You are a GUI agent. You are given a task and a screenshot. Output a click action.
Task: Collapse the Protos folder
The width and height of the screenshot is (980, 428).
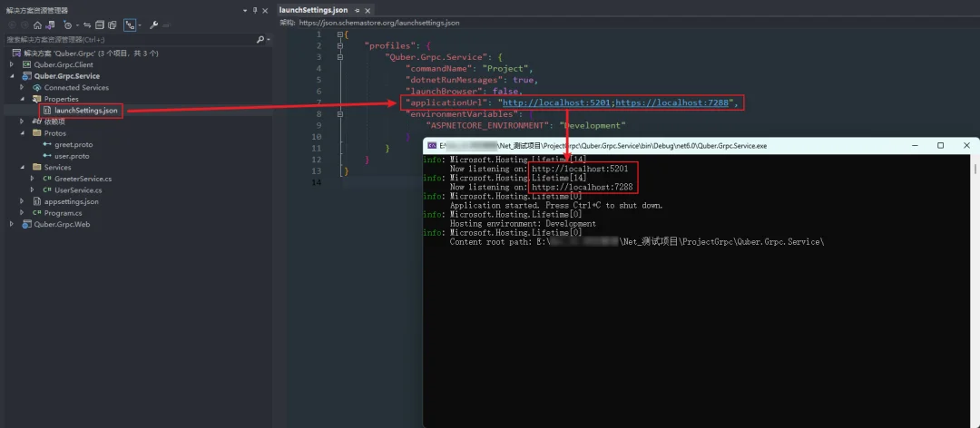tap(23, 133)
